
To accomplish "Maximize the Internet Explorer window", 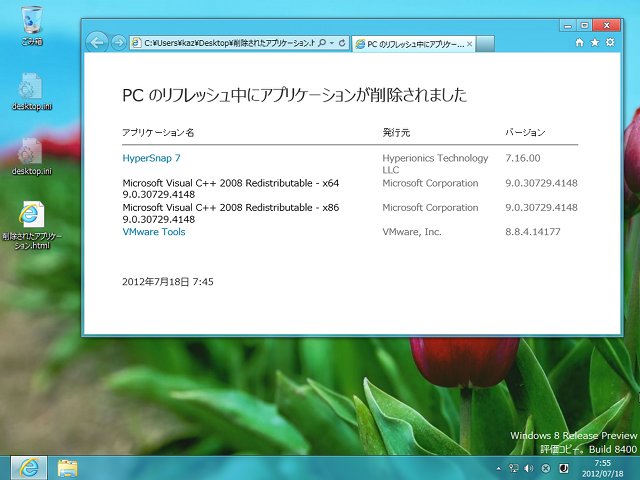I will (x=584, y=26).
